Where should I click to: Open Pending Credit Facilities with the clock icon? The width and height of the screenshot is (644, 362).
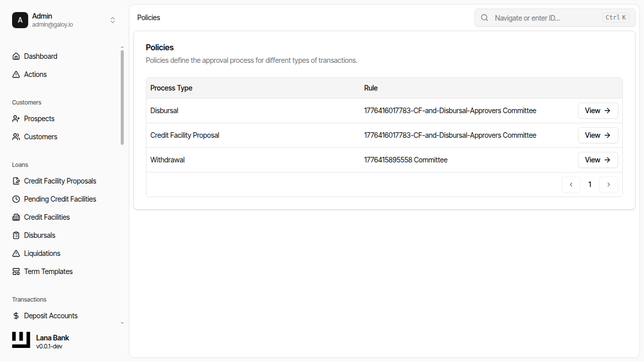pos(16,199)
